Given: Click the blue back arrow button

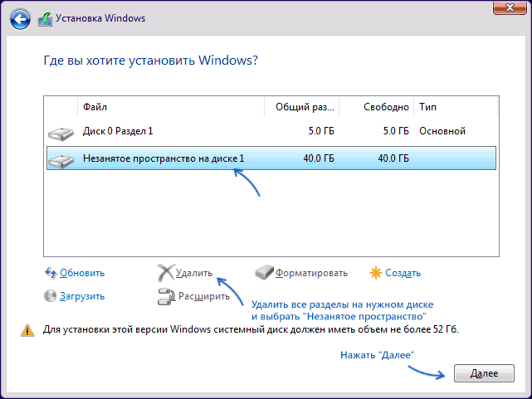Looking at the screenshot, I should pyautogui.click(x=20, y=19).
